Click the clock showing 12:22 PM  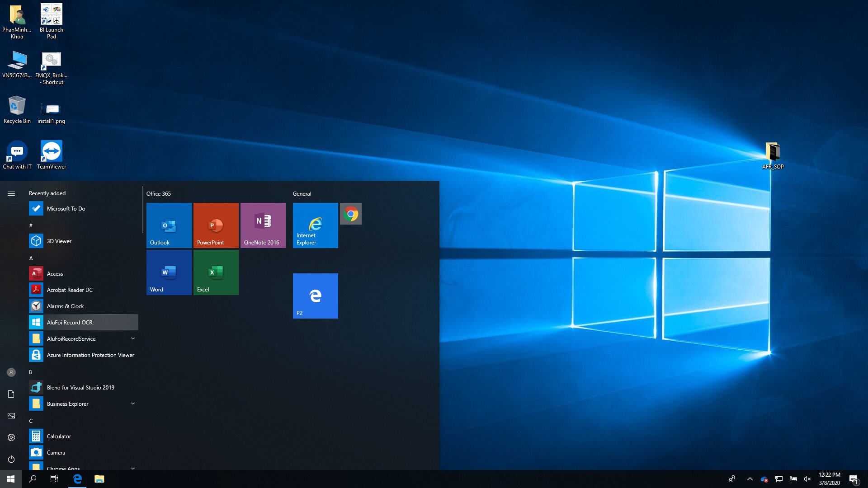pos(829,479)
